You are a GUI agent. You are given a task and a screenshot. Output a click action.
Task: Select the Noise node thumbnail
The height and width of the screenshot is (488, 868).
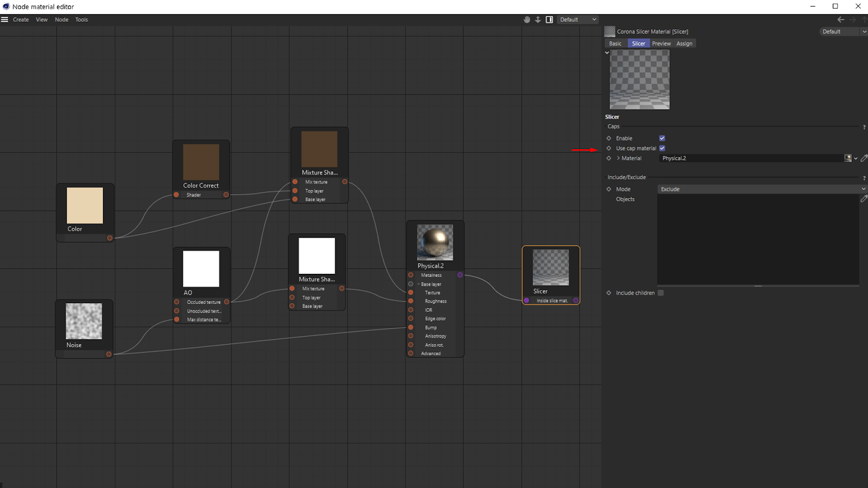84,322
